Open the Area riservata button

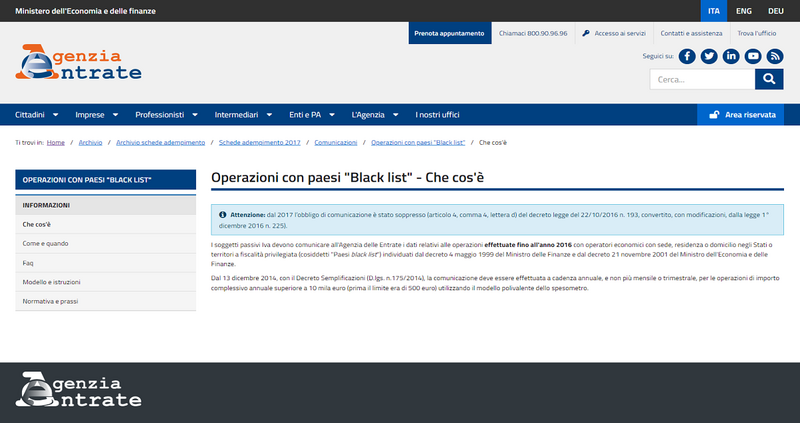coord(740,115)
